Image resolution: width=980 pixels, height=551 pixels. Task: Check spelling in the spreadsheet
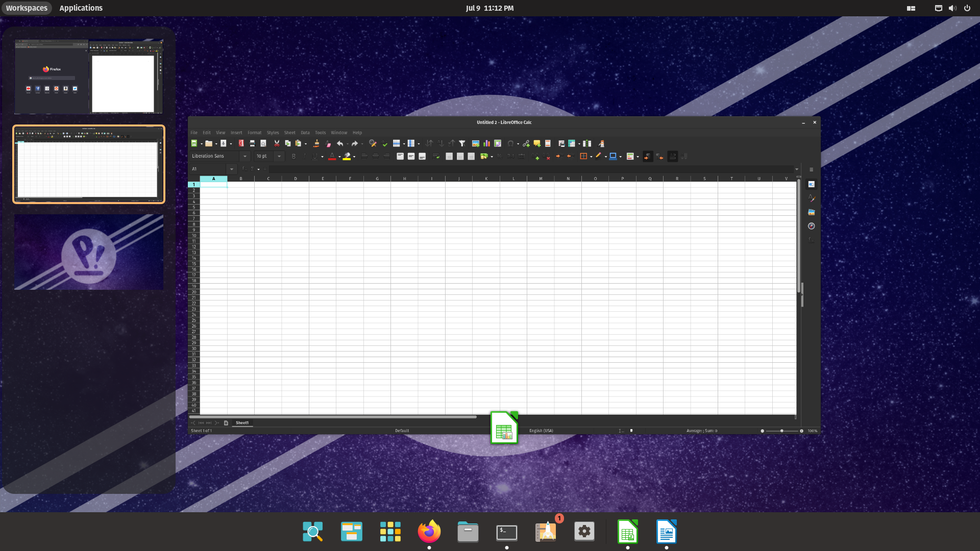384,143
